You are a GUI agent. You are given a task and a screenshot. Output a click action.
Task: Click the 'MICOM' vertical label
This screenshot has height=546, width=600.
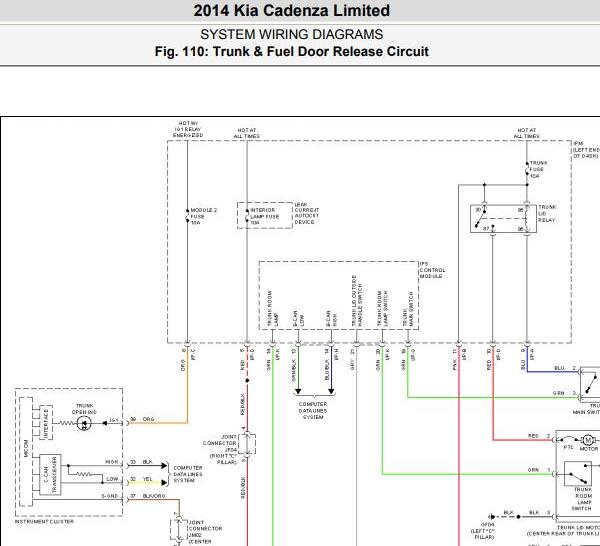click(x=26, y=448)
